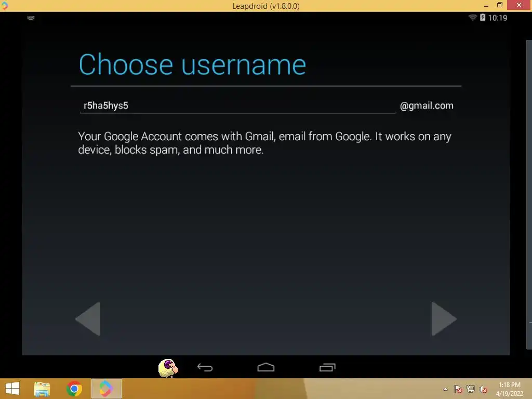Click the keyboard icon in Android status bar
This screenshot has width=532, height=399.
point(31,18)
